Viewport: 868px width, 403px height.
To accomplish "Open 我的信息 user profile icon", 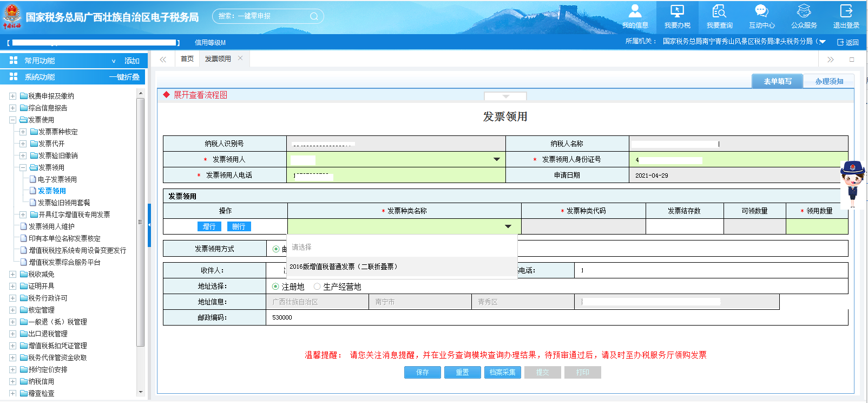I will click(635, 12).
